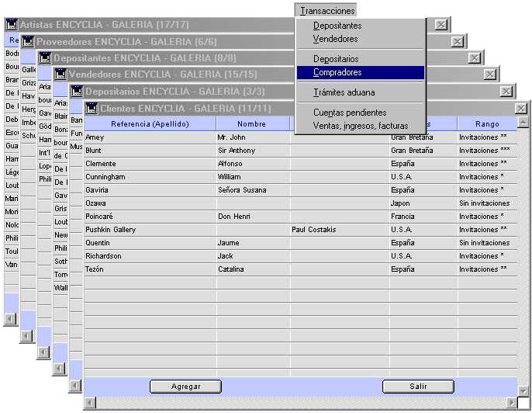Viewport: 532px width, 413px height.
Task: Click Artistas window scroll left arrow
Action: 10,318
